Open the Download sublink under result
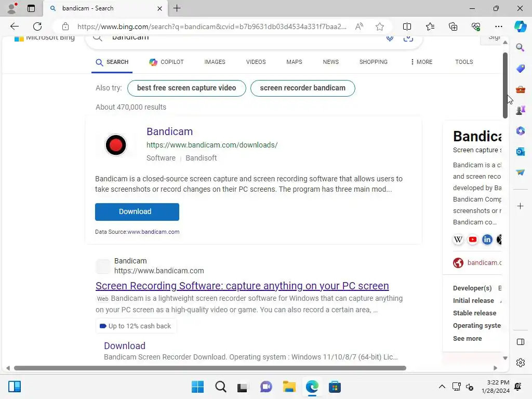Viewport: 532px width, 399px height. (x=125, y=345)
